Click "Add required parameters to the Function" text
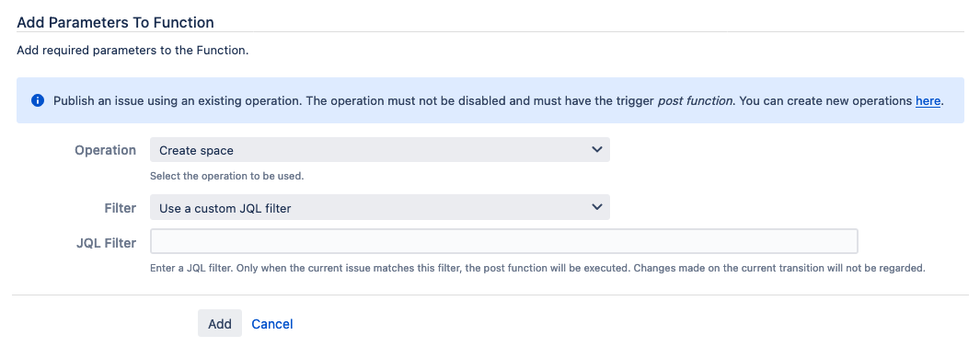Image resolution: width=980 pixels, height=347 pixels. click(133, 51)
